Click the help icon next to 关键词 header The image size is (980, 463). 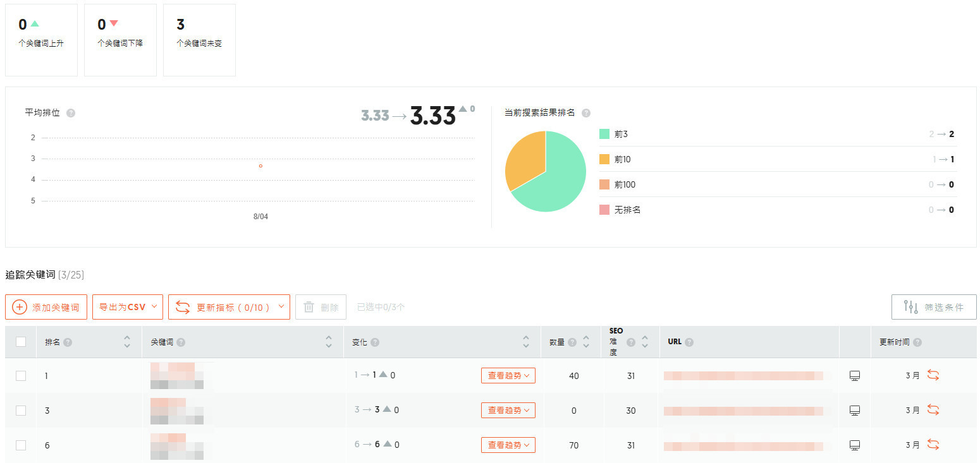tap(181, 342)
